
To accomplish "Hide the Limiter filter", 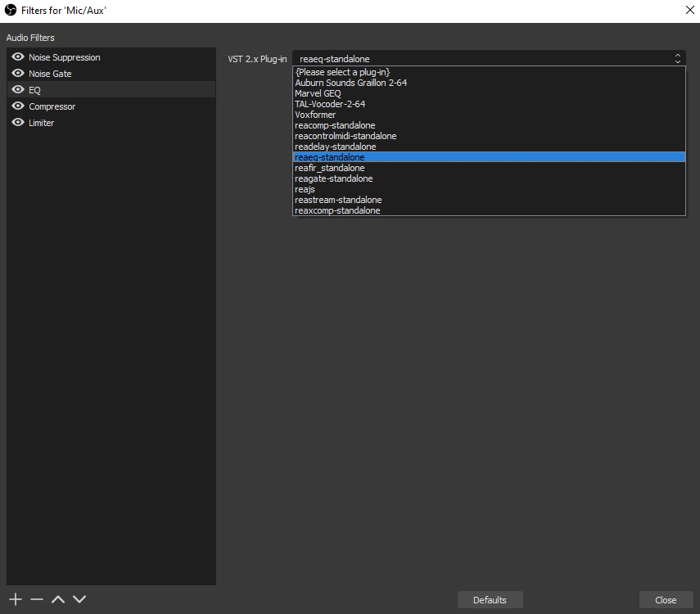I will click(x=18, y=123).
